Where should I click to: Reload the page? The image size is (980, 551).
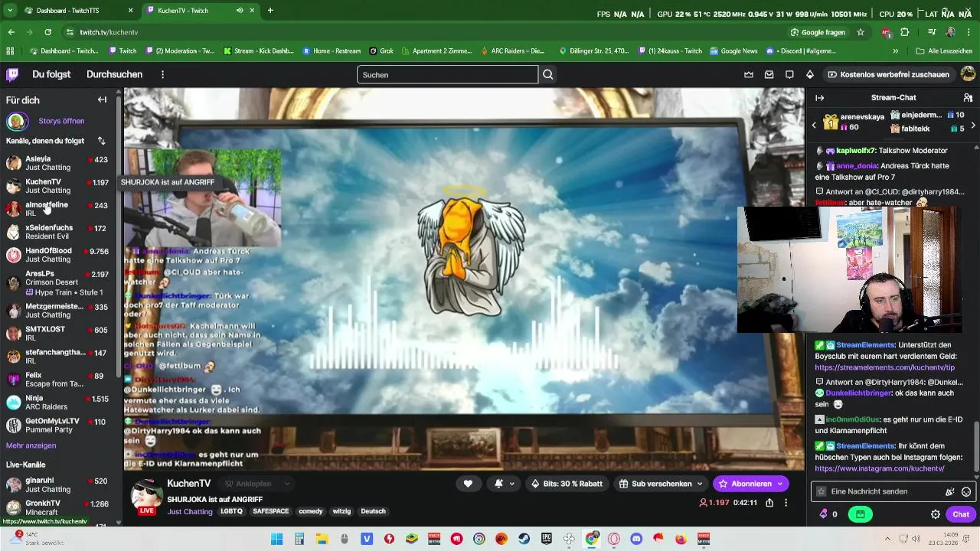click(47, 32)
